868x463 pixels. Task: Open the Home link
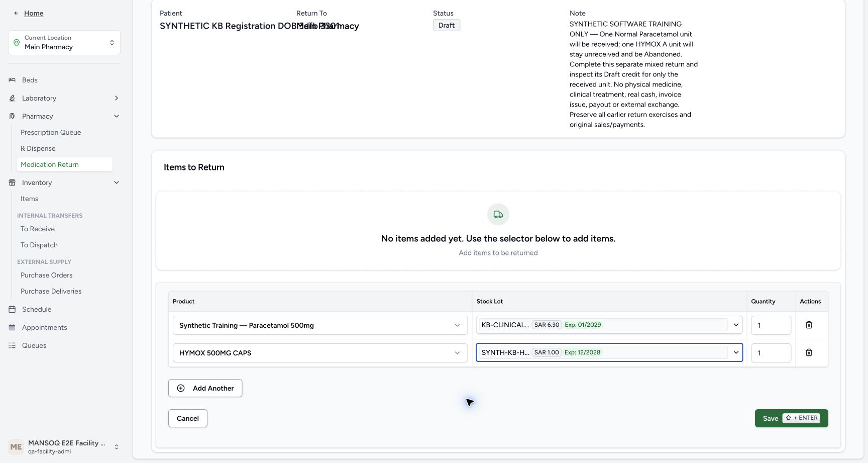34,13
